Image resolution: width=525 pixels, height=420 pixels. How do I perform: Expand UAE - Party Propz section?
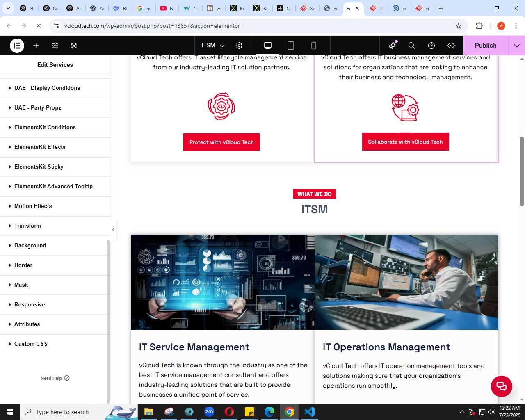click(x=55, y=107)
